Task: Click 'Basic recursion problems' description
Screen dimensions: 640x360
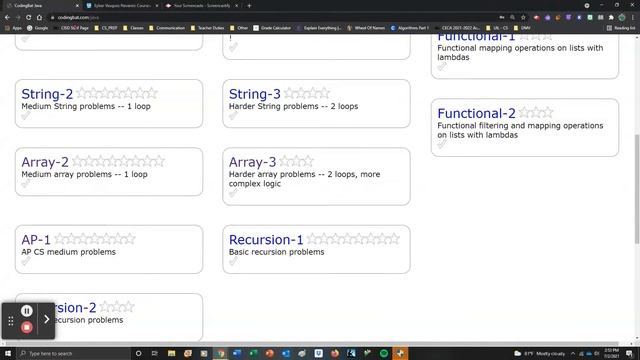Action: click(276, 252)
